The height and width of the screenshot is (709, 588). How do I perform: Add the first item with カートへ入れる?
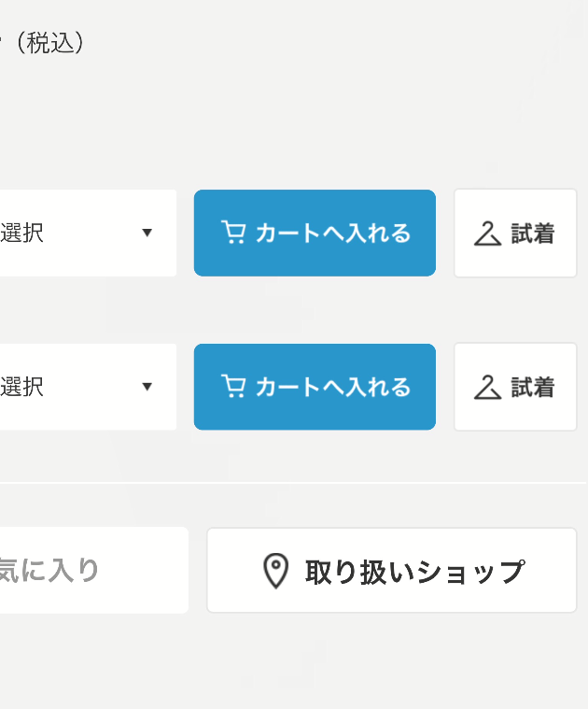(x=315, y=233)
